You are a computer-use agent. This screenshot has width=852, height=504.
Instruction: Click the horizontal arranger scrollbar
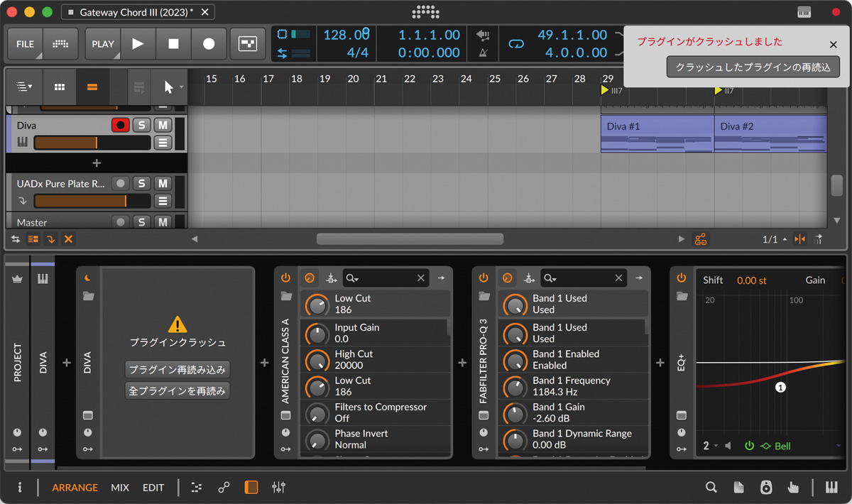tap(410, 239)
